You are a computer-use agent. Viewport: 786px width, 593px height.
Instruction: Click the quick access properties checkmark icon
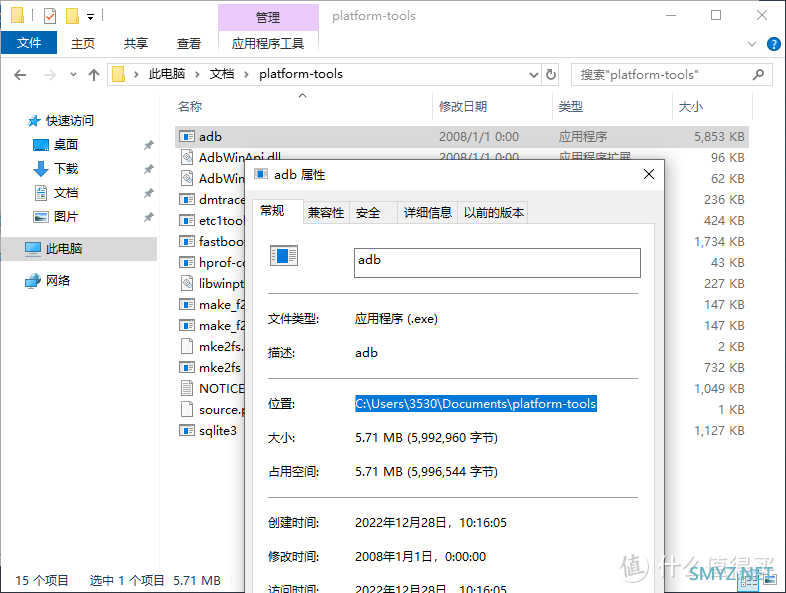pyautogui.click(x=50, y=16)
